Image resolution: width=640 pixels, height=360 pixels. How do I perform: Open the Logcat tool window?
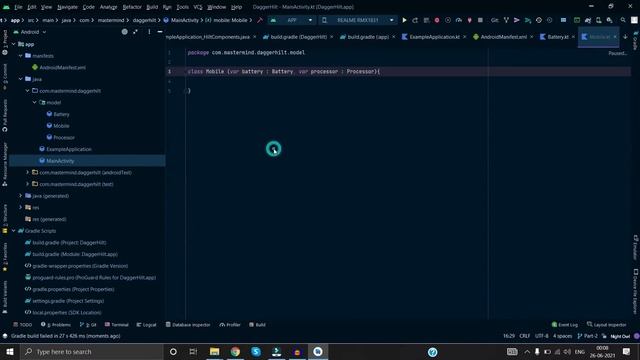point(147,325)
